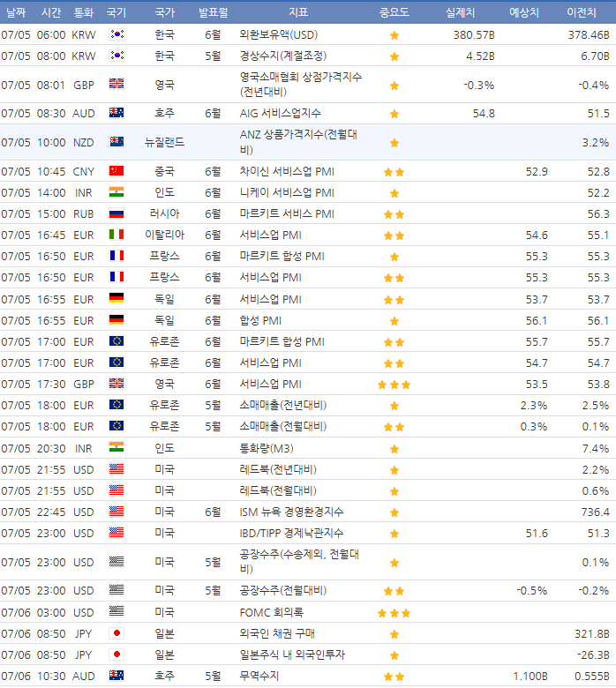Click UK flag in 17:30 서비스업 PMI row
The width and height of the screenshot is (616, 688).
(x=116, y=384)
